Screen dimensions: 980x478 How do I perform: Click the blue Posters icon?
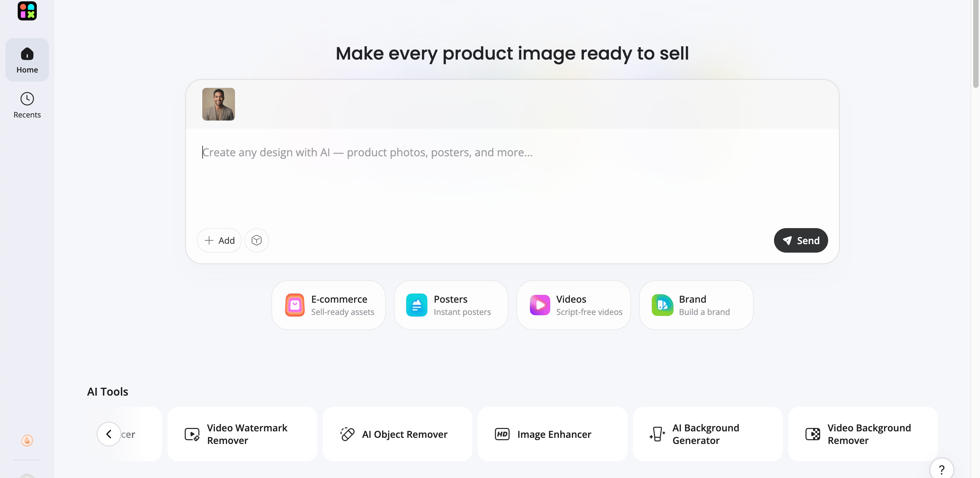(416, 305)
